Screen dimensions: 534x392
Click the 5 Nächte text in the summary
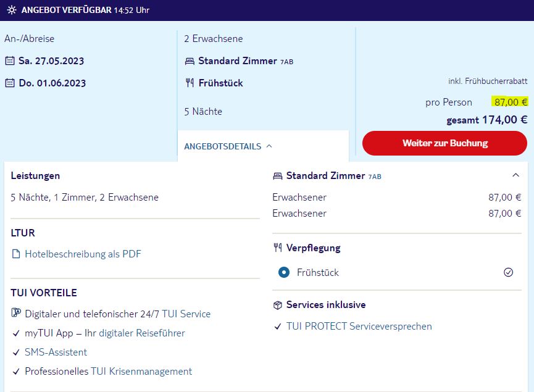coord(203,111)
